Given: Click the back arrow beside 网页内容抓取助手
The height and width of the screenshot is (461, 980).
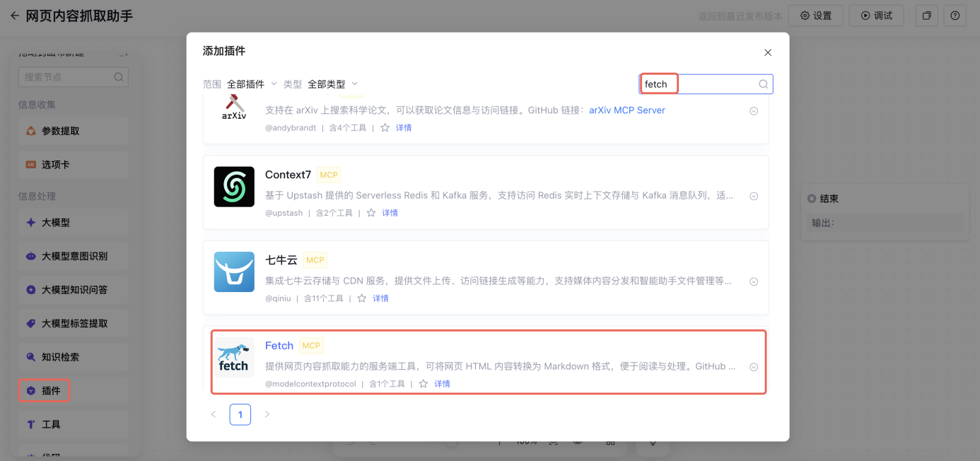Looking at the screenshot, I should point(14,16).
